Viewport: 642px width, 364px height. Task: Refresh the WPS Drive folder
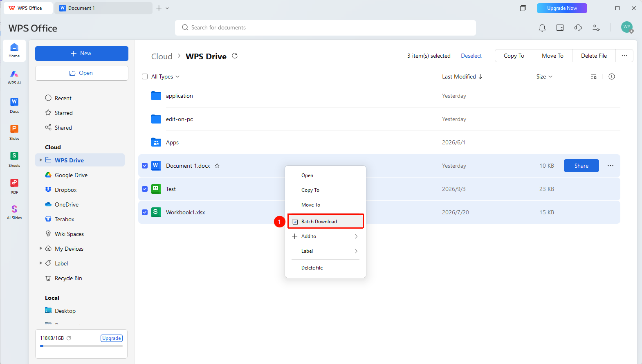pos(235,56)
